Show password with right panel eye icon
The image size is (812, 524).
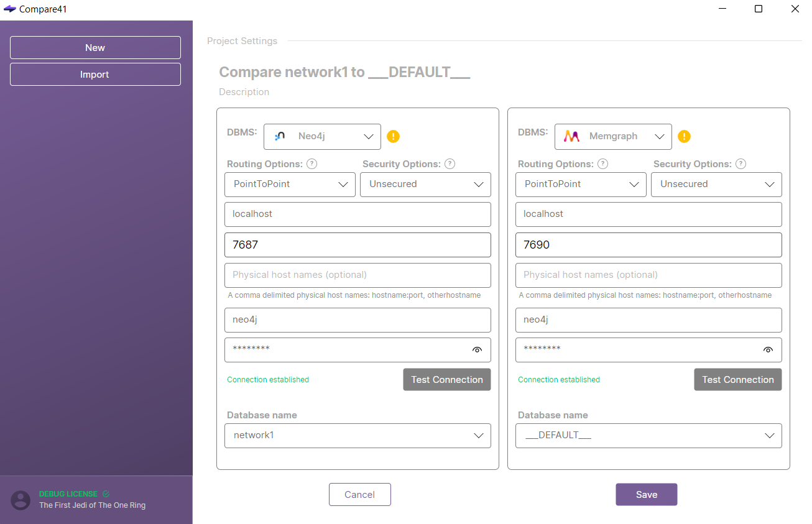[768, 350]
